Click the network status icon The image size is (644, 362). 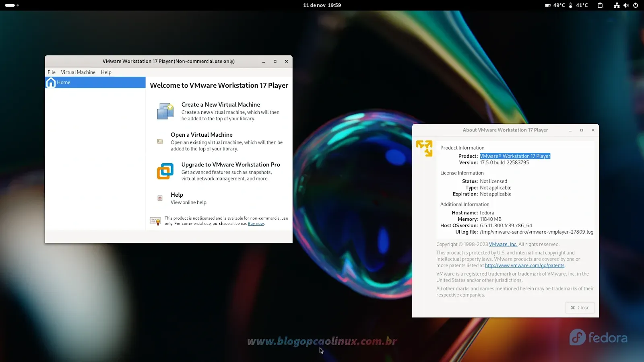pyautogui.click(x=617, y=5)
